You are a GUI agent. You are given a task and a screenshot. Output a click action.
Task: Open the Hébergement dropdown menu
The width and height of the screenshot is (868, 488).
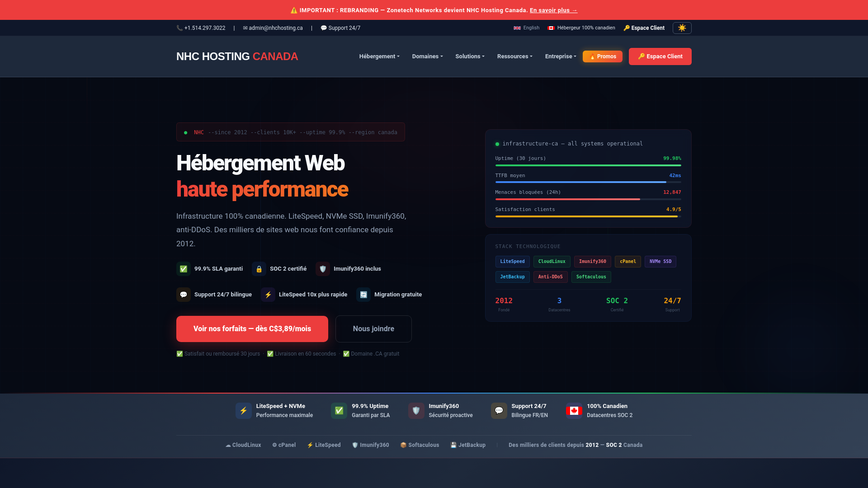(x=379, y=56)
